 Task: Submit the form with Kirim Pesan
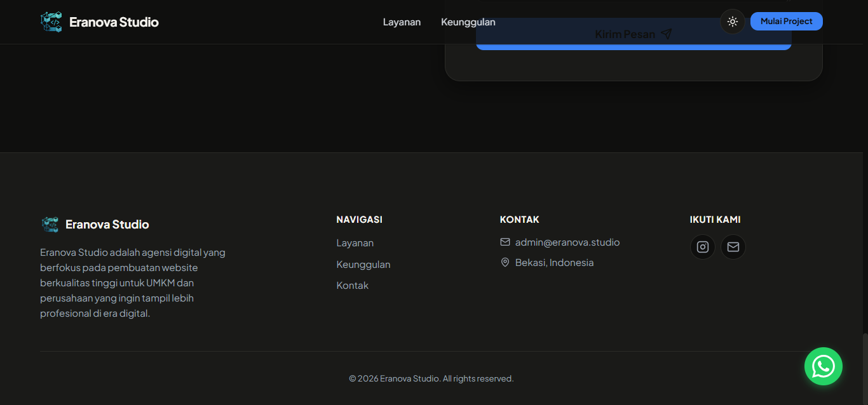[x=634, y=34]
